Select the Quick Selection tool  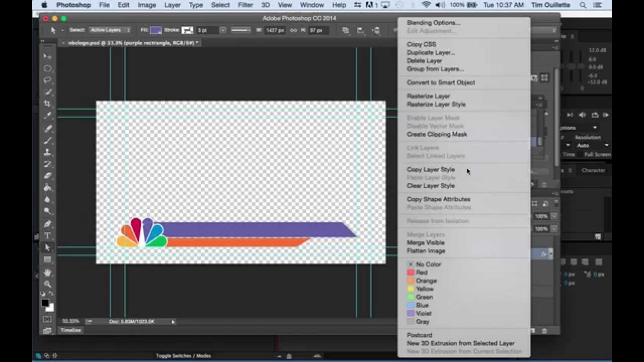[48, 92]
